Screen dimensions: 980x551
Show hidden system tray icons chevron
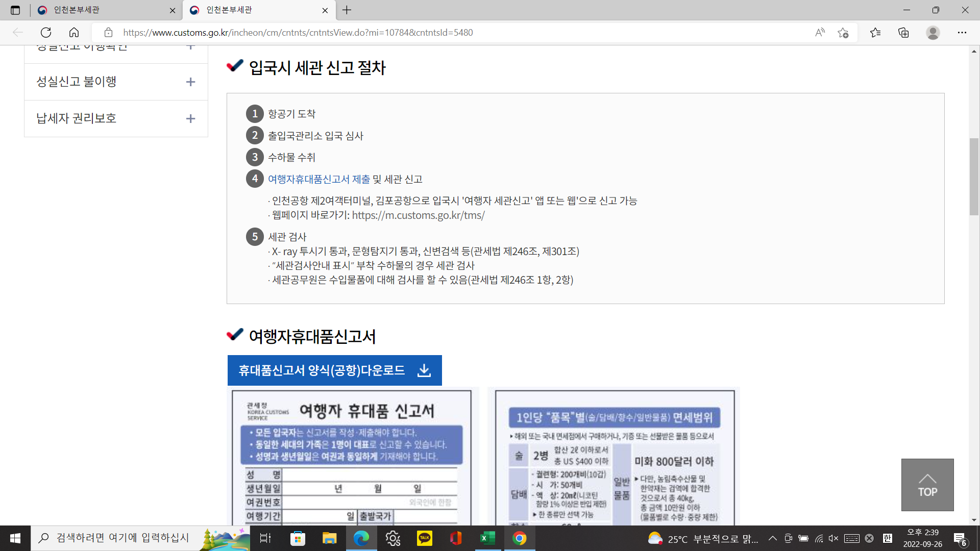click(x=772, y=538)
